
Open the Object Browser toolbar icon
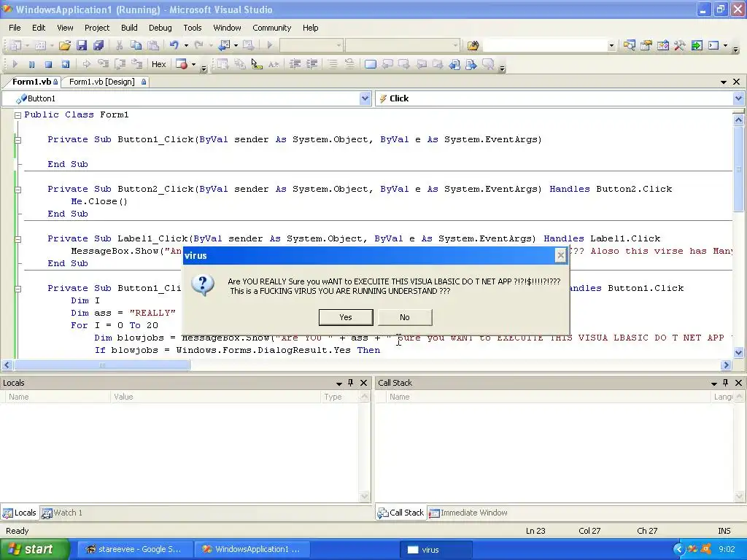(662, 45)
